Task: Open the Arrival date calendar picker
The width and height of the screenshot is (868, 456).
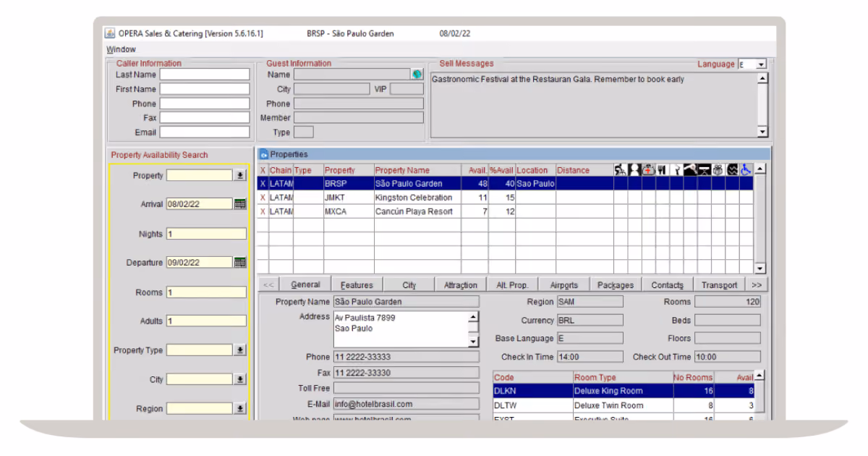Action: pos(240,204)
